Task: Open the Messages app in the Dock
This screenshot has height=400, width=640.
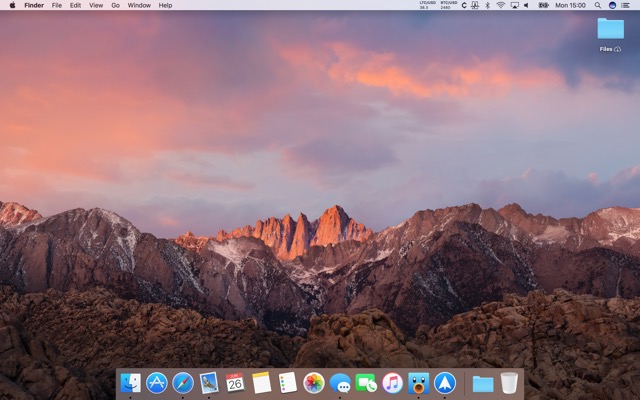Action: pyautogui.click(x=340, y=383)
